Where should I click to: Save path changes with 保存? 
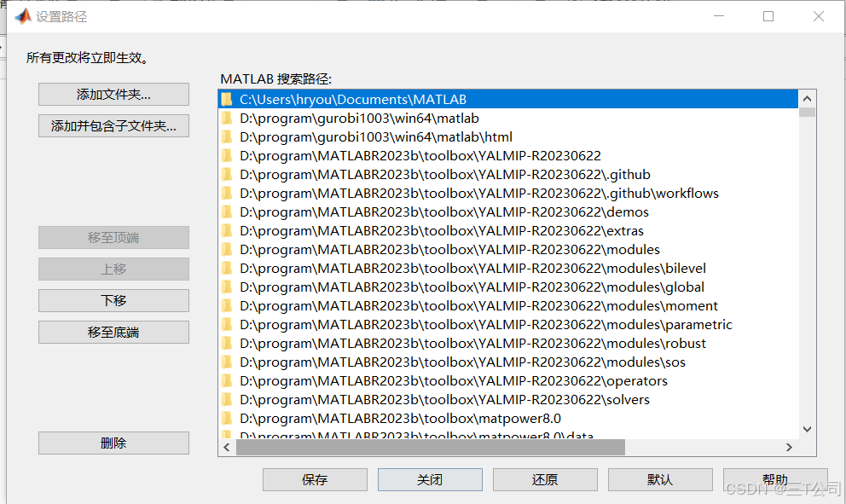click(315, 480)
